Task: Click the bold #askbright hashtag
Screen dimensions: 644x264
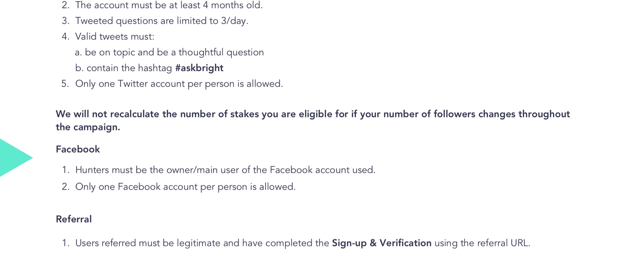Action: (x=199, y=68)
